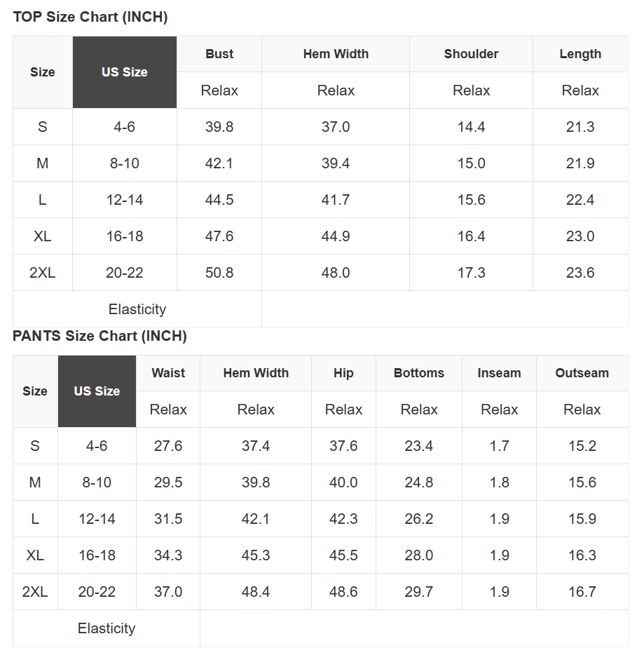
Task: Select the Inseam column header
Action: 499,373
